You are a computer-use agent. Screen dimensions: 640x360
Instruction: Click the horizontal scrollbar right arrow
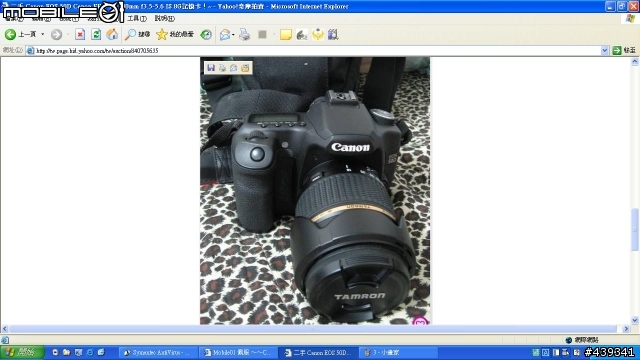click(x=627, y=329)
